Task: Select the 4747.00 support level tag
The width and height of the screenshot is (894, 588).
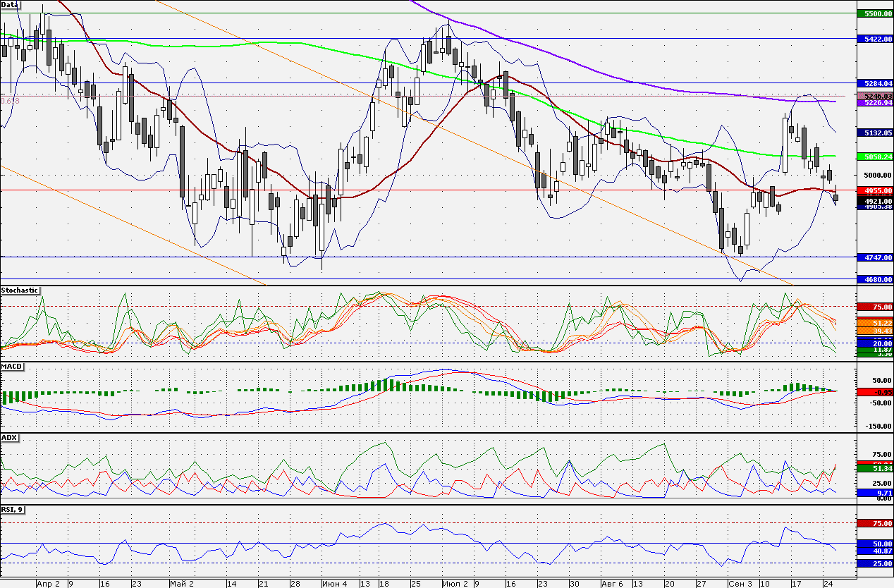Action: tap(874, 257)
